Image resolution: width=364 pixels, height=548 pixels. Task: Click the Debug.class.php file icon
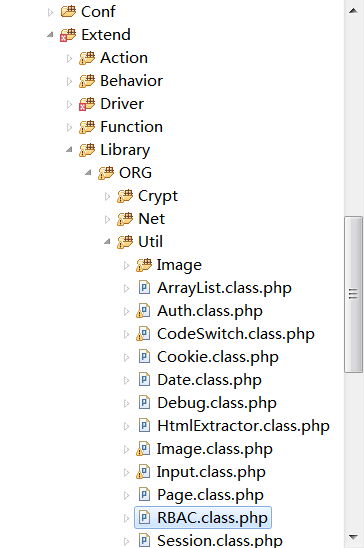[144, 403]
